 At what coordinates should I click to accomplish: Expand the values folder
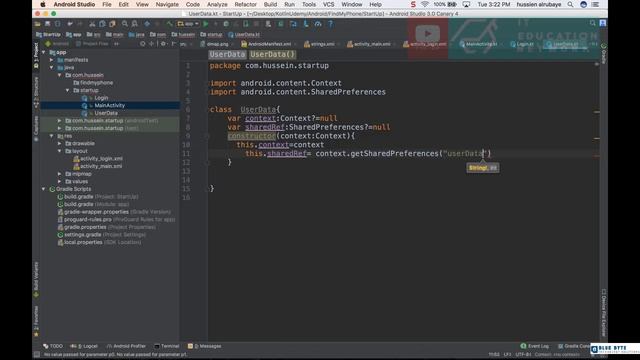60,182
